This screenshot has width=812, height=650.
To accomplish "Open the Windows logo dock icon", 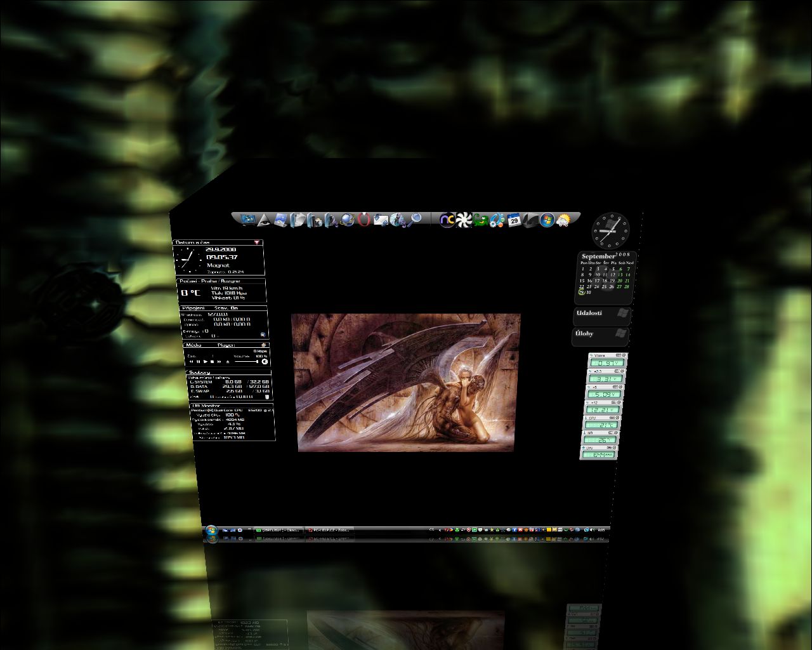I will (547, 220).
